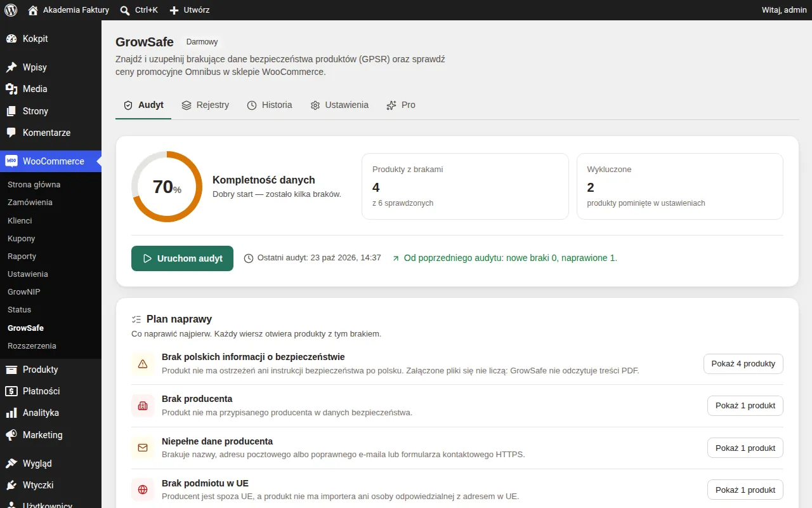Go to the Ustawienia tab in GrowSafe
The image size is (812, 508).
(x=339, y=105)
